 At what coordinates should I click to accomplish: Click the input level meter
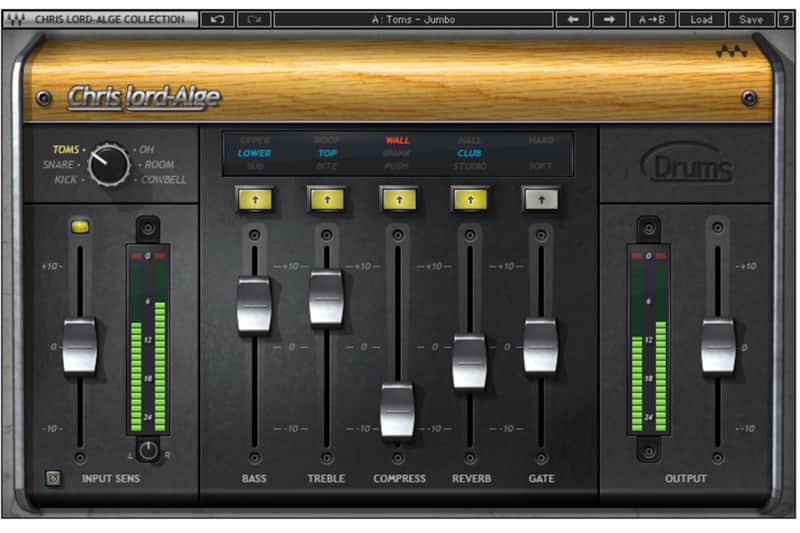(x=148, y=340)
